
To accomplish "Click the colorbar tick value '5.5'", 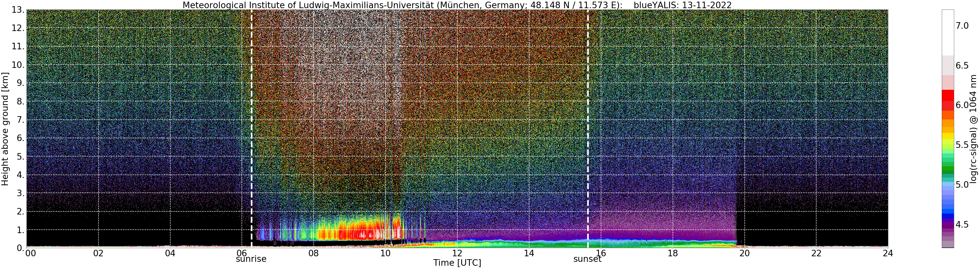I will [962, 145].
